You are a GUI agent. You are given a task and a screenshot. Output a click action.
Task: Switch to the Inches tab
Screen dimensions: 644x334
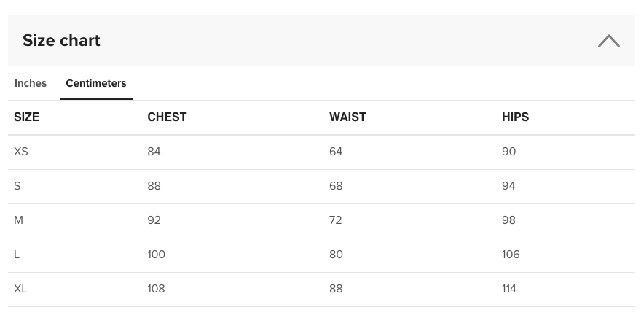pos(31,83)
